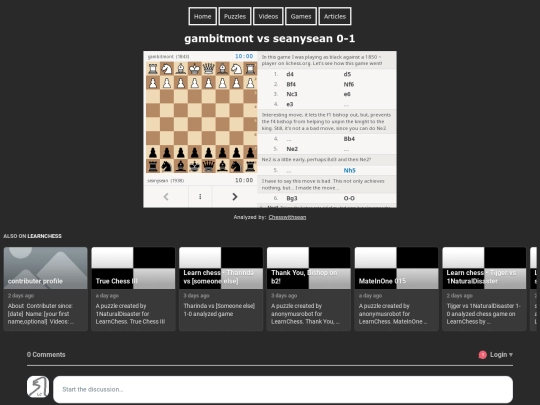
Task: Open the Home nav item
Action: click(202, 17)
